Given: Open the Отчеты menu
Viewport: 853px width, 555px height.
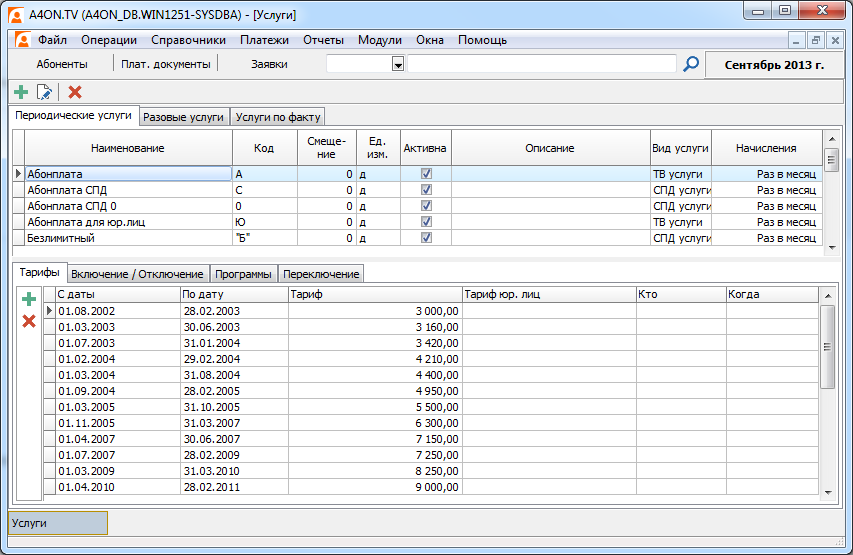Looking at the screenshot, I should pos(322,40).
